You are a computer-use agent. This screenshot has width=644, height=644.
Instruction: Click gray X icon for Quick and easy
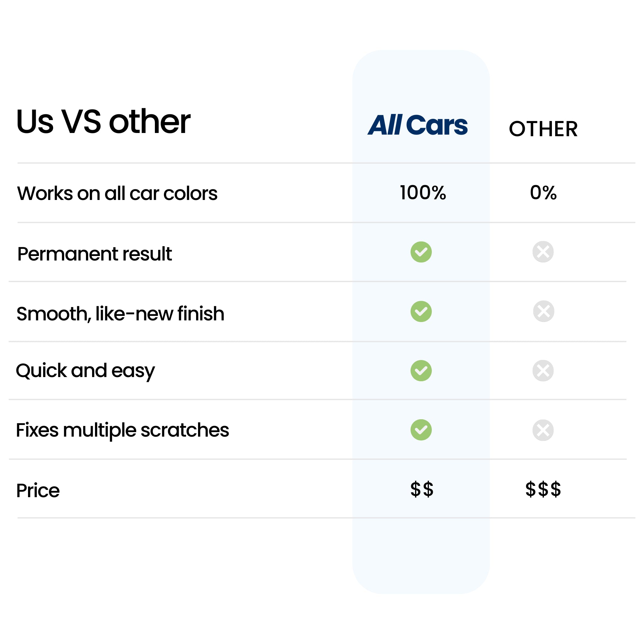[543, 371]
